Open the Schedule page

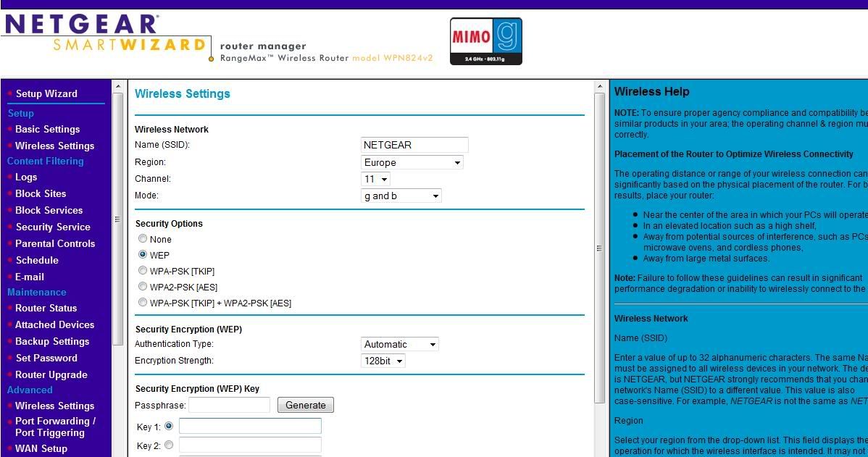[x=37, y=260]
